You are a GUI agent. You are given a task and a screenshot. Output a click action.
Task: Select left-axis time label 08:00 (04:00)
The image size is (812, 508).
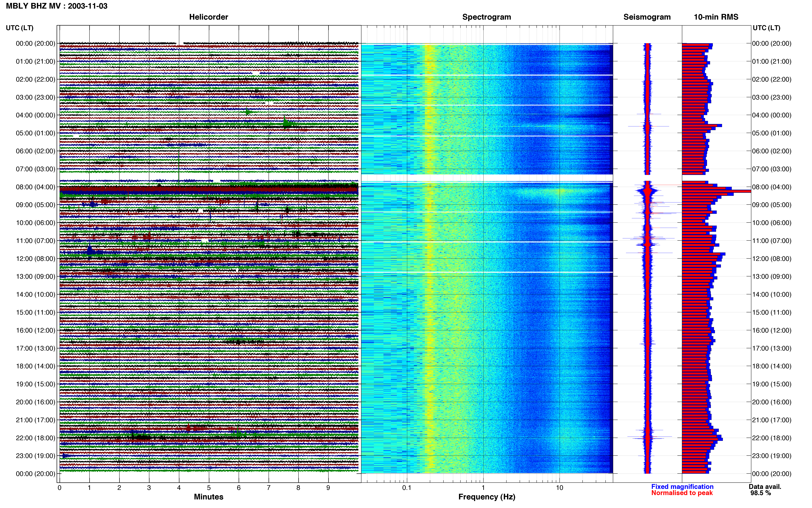36,187
